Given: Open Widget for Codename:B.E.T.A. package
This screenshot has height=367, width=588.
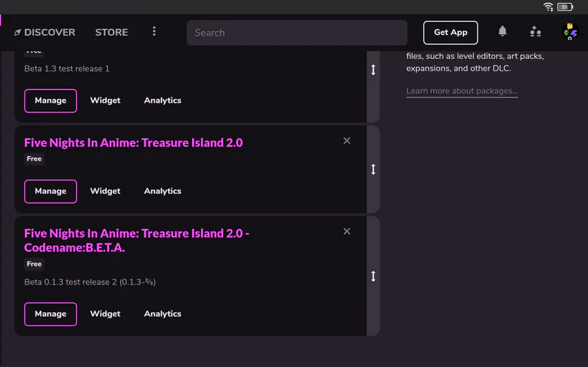Looking at the screenshot, I should [x=105, y=314].
